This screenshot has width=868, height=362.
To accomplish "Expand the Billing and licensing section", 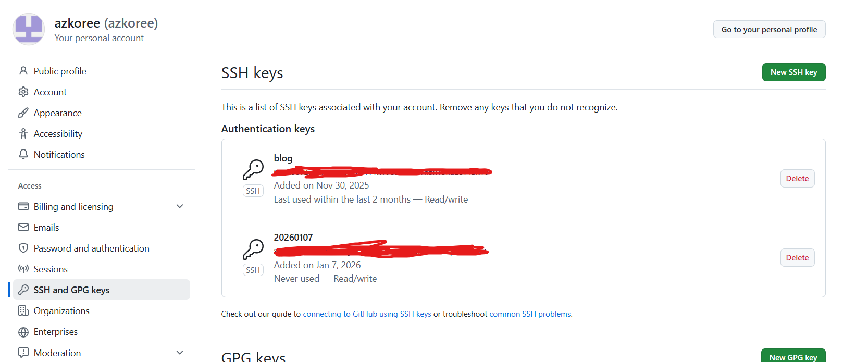I will [x=180, y=206].
